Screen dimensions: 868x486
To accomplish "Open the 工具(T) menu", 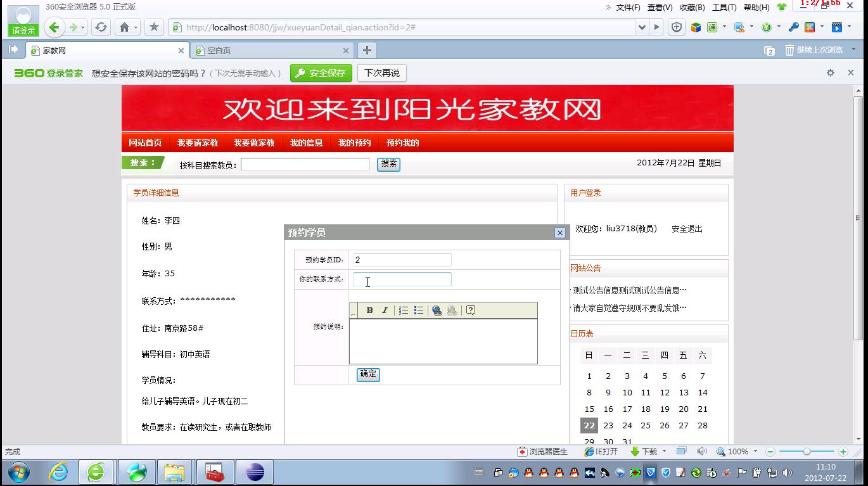I will 724,8.
